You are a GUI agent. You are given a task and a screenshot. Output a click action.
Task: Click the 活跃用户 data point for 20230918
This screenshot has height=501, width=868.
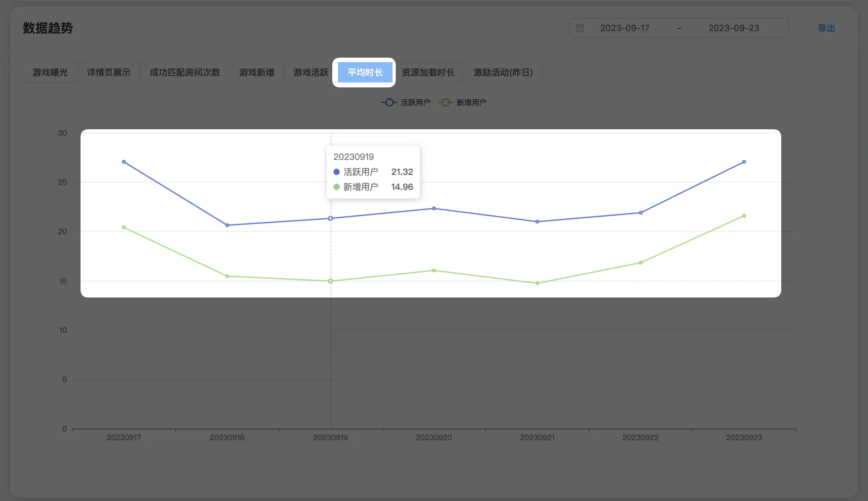click(x=227, y=225)
